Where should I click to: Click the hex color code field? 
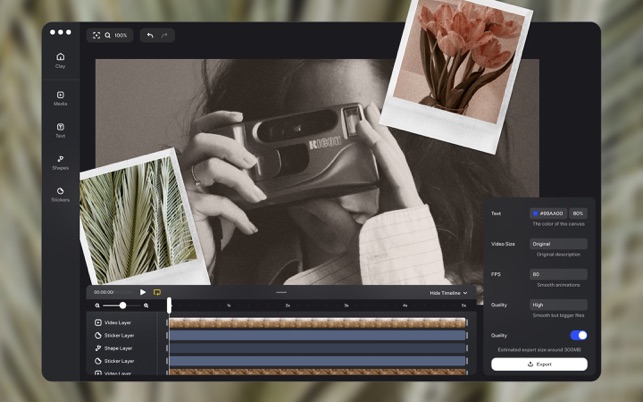click(549, 213)
